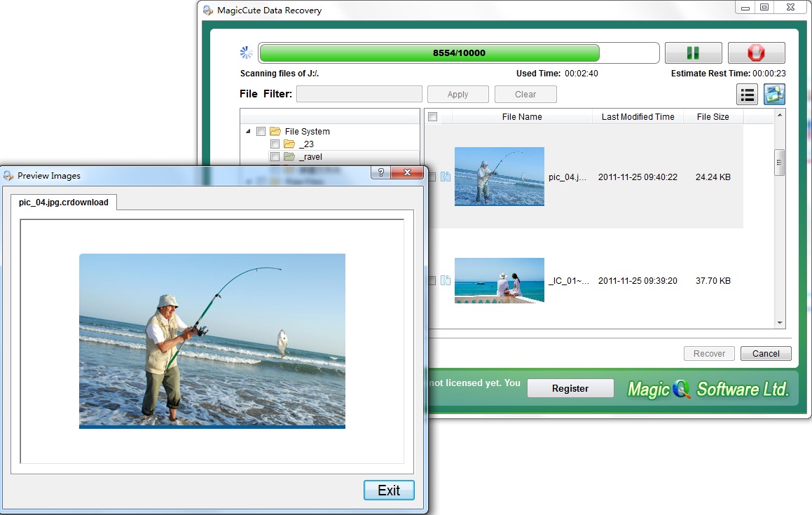This screenshot has height=515, width=812.
Task: Check the select-all checkbox in file list header
Action: [433, 117]
